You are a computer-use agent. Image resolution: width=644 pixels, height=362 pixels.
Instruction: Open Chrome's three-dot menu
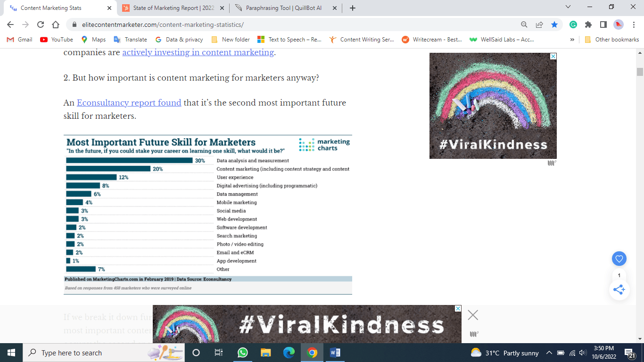click(x=634, y=25)
